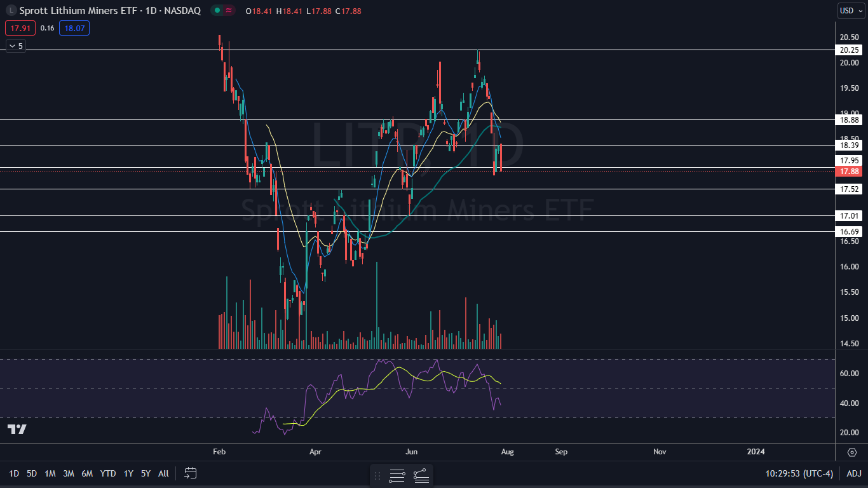Toggle ADJ adjusted data setting
The height and width of the screenshot is (488, 868).
(853, 473)
